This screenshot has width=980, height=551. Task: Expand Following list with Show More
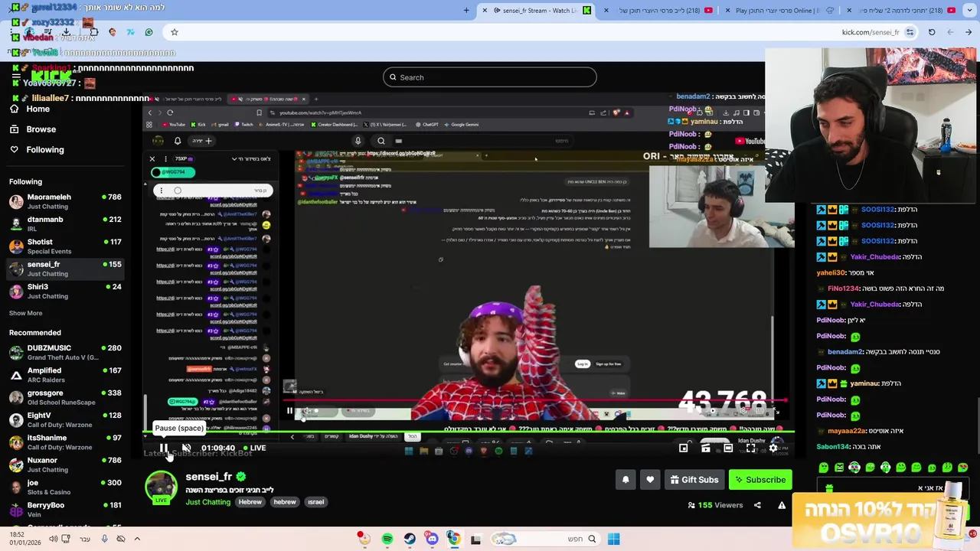25,313
